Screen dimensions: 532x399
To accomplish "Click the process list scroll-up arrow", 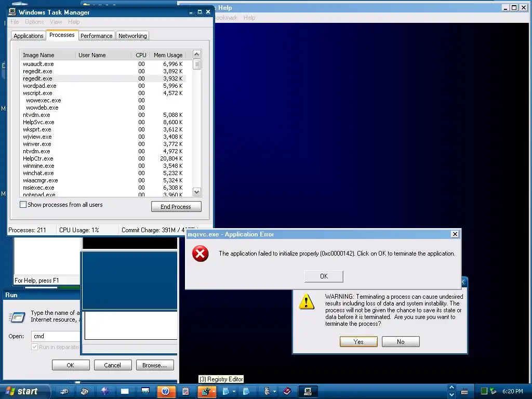I will tap(196, 54).
